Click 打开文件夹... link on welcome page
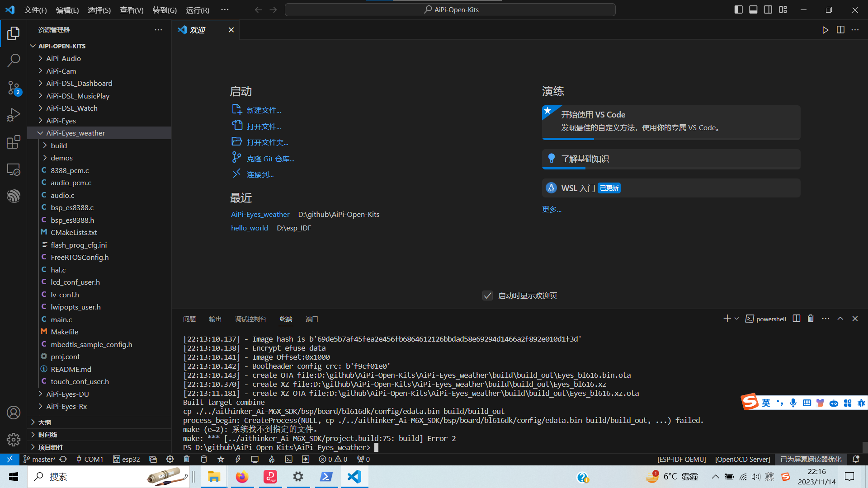This screenshot has height=488, width=868. coord(267,142)
